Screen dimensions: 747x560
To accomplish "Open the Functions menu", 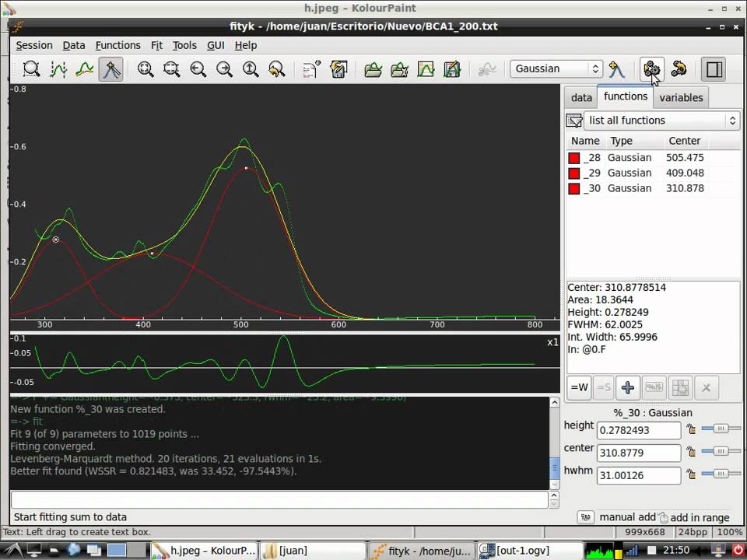I will pos(117,45).
